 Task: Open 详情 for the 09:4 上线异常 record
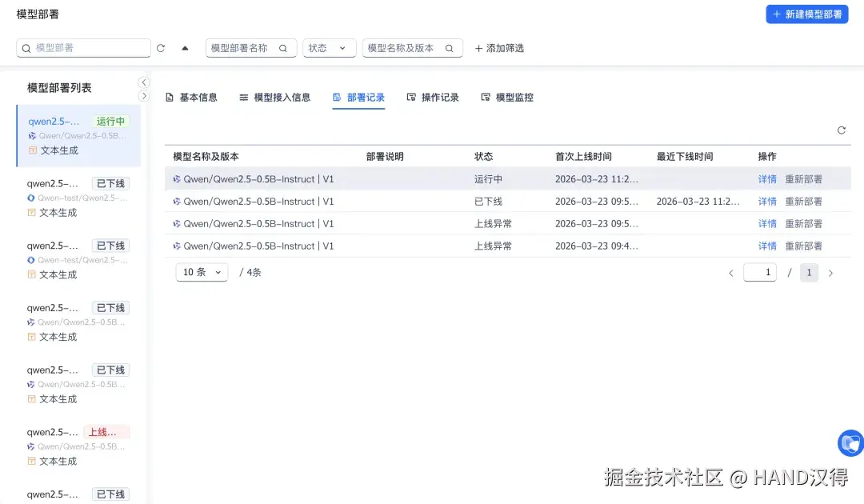pyautogui.click(x=767, y=246)
